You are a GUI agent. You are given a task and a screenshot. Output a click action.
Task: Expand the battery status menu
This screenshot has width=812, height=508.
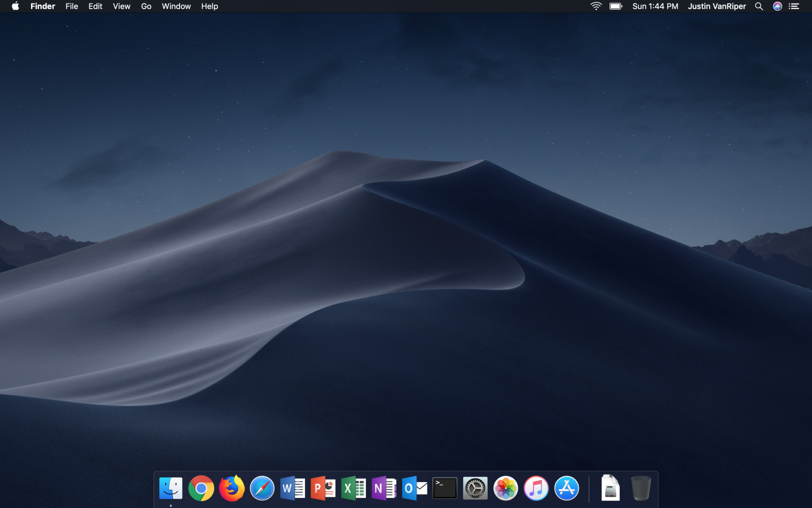click(x=616, y=6)
